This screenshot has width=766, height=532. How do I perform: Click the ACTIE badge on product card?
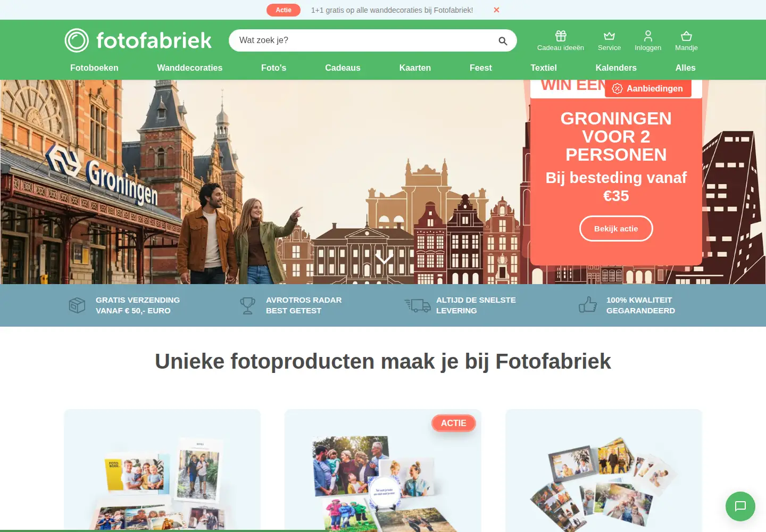click(x=454, y=423)
